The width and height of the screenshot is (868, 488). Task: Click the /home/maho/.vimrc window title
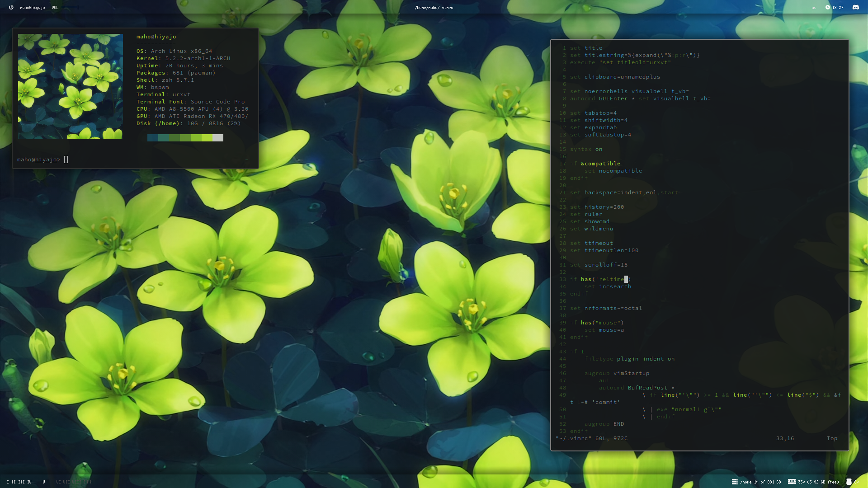tap(434, 8)
